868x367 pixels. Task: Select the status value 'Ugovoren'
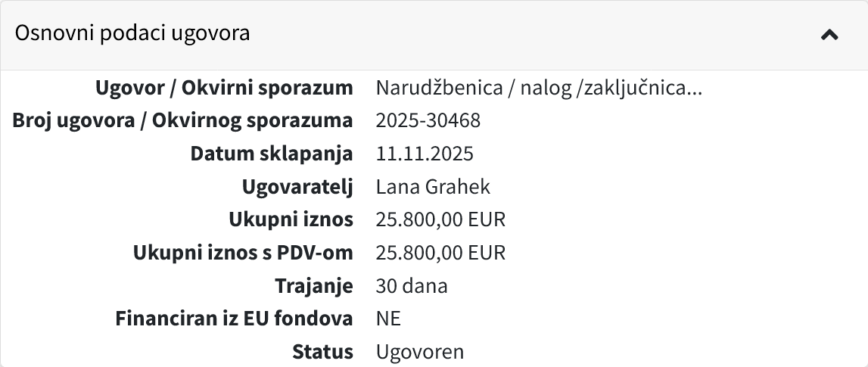pyautogui.click(x=419, y=352)
